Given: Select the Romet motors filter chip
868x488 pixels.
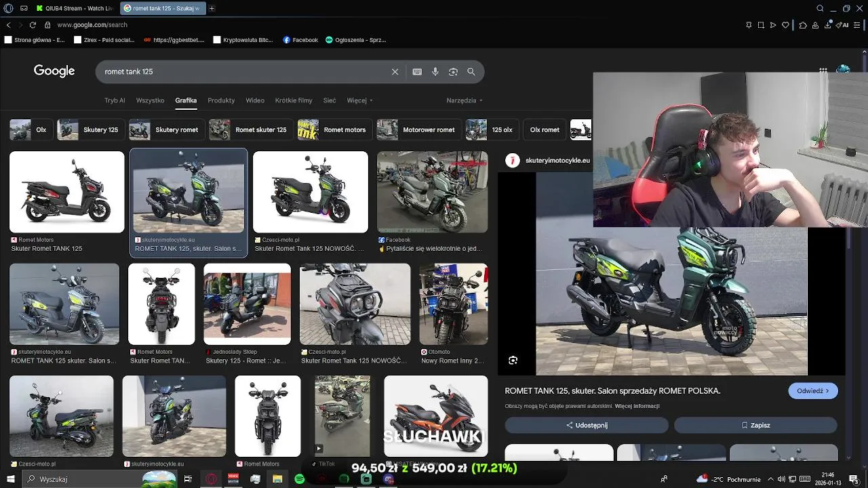Looking at the screenshot, I should point(334,129).
